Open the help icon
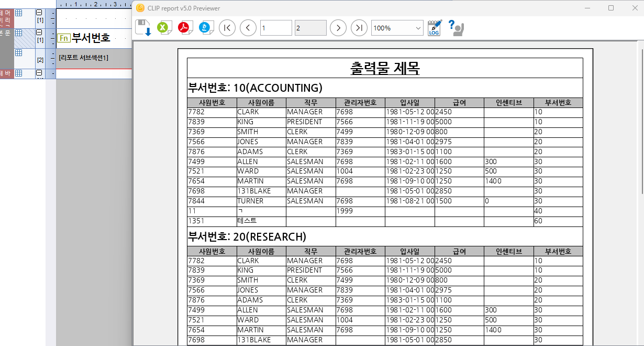 click(x=456, y=28)
